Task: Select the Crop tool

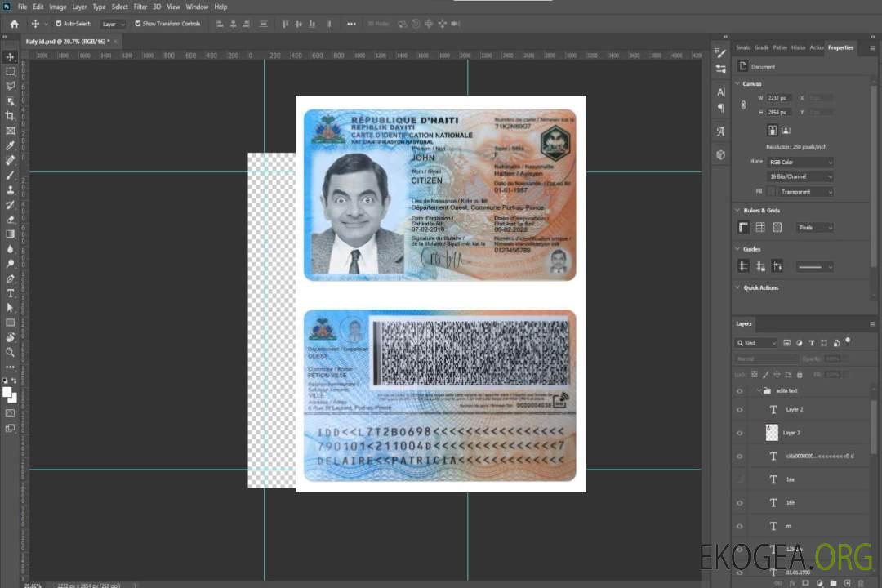Action: (11, 116)
